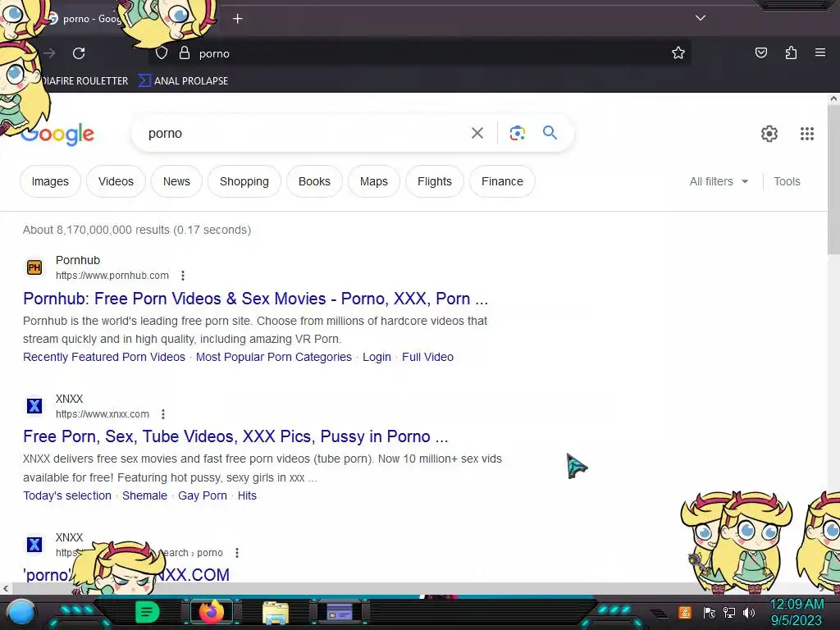This screenshot has height=630, width=840.
Task: Switch to News results
Action: [176, 181]
